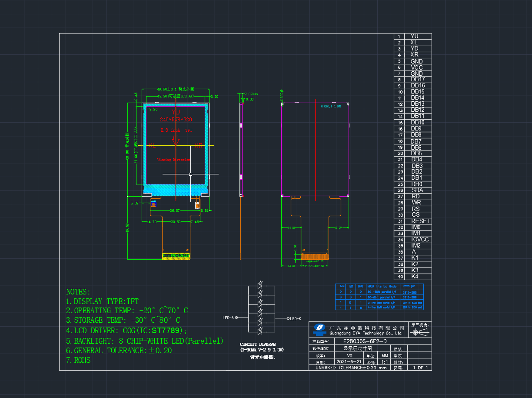The width and height of the screenshot is (532, 398).
Task: Select note 4 LCD DRIVER ST7789 line
Action: (127, 331)
